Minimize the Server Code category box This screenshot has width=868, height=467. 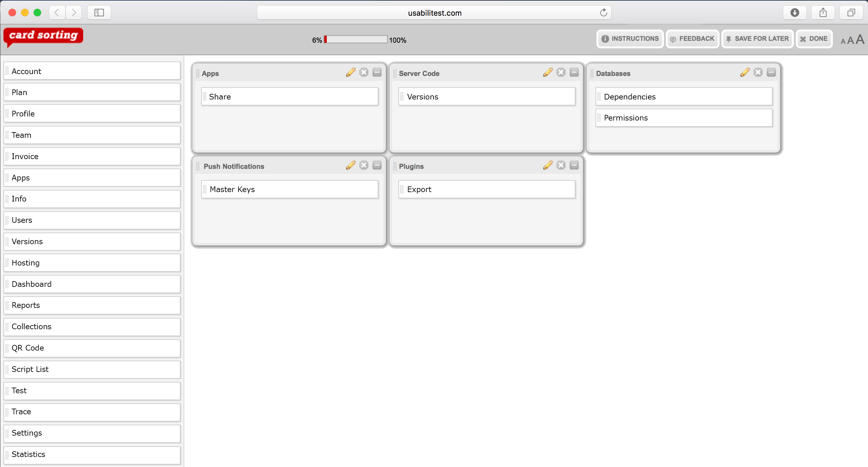coord(574,72)
